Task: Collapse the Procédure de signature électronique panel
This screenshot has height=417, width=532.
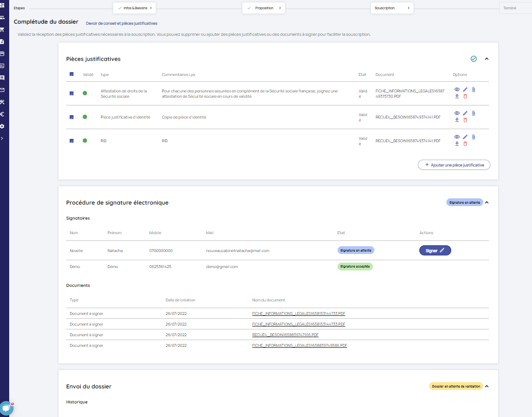Action: pos(487,203)
